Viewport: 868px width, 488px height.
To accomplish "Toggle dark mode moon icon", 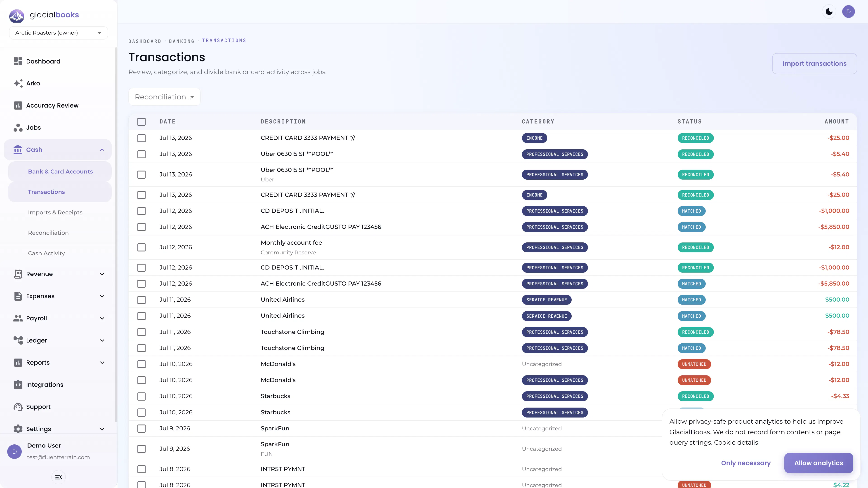I will point(829,12).
